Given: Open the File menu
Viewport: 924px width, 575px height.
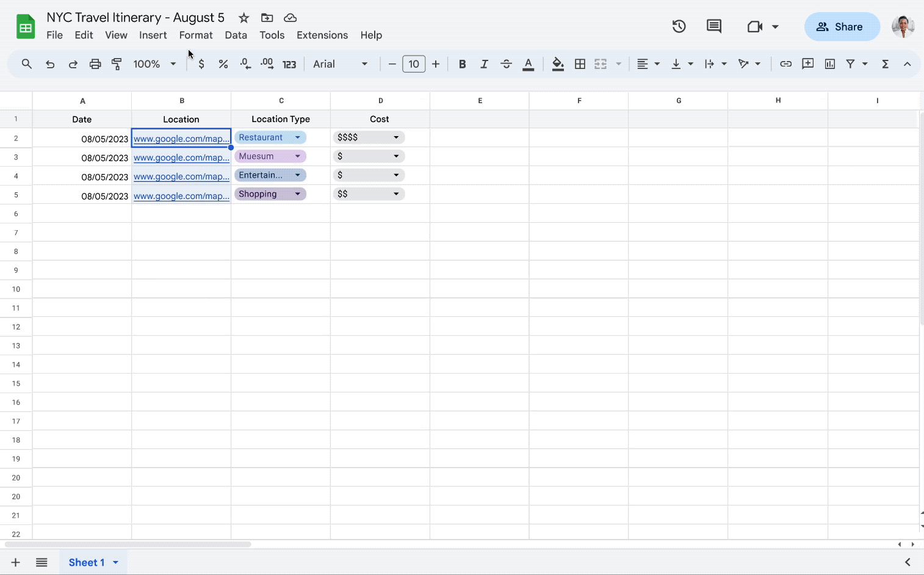Looking at the screenshot, I should point(55,35).
